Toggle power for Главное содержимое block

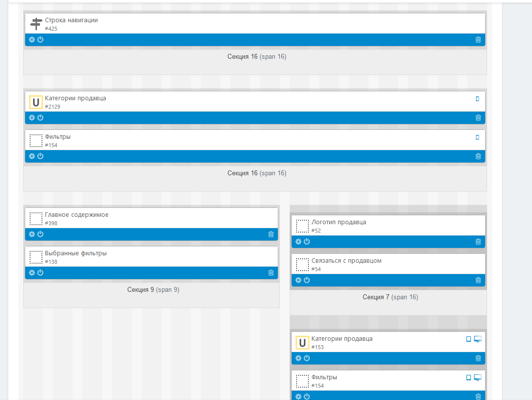coord(40,234)
